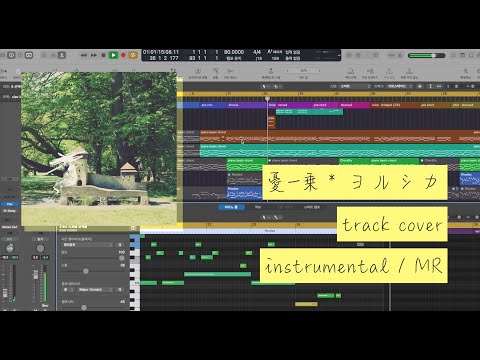Open the secondary tool menu in tracks area
Image resolution: width=480 pixels, height=360 pixels.
coord(277,86)
